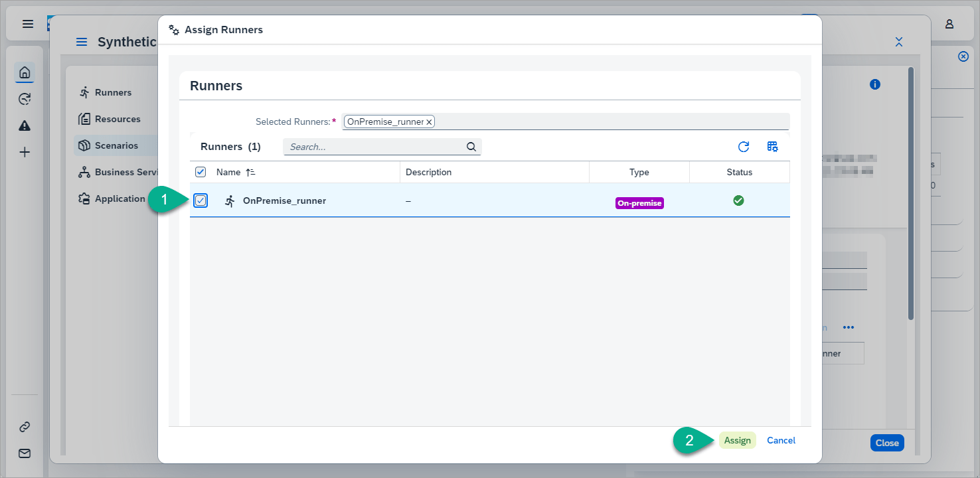Click the mail icon at bottom left

pos(25,453)
